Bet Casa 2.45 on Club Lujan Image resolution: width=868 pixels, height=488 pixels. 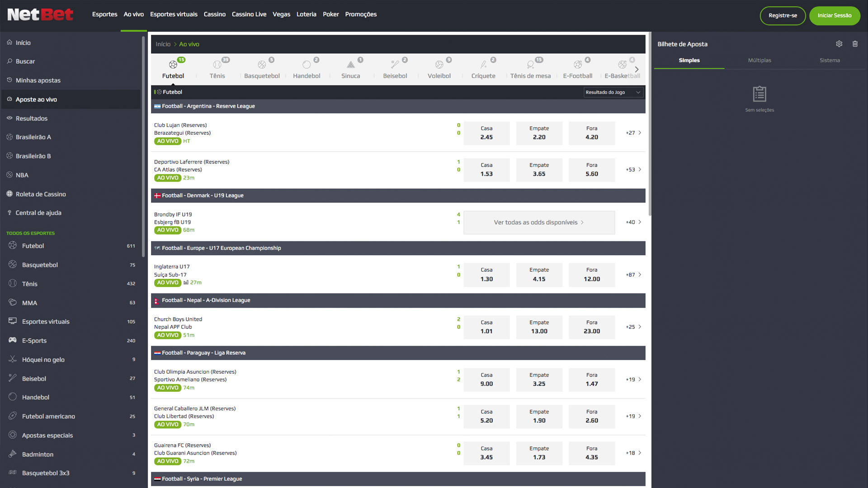click(486, 133)
